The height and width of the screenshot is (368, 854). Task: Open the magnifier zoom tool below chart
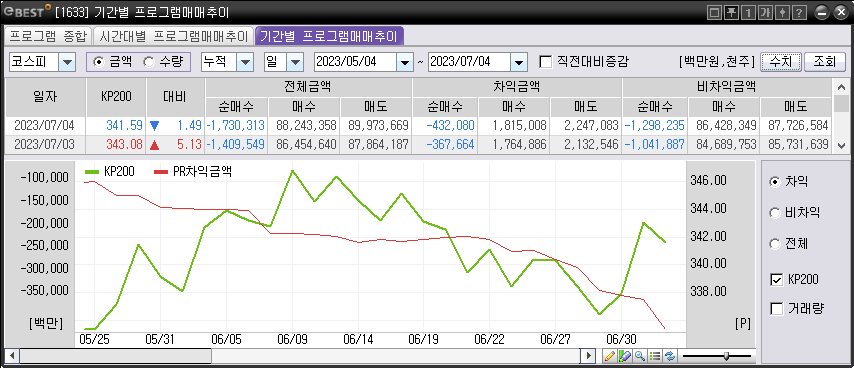pos(640,357)
